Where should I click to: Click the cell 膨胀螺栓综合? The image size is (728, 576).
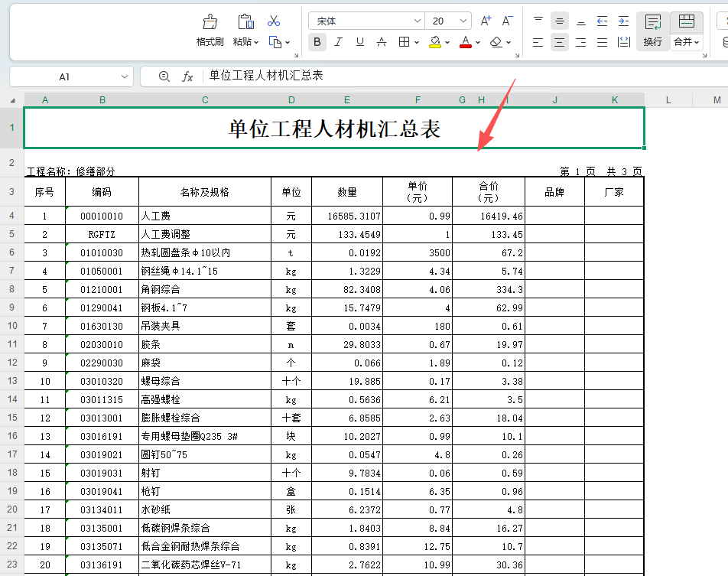pos(205,418)
